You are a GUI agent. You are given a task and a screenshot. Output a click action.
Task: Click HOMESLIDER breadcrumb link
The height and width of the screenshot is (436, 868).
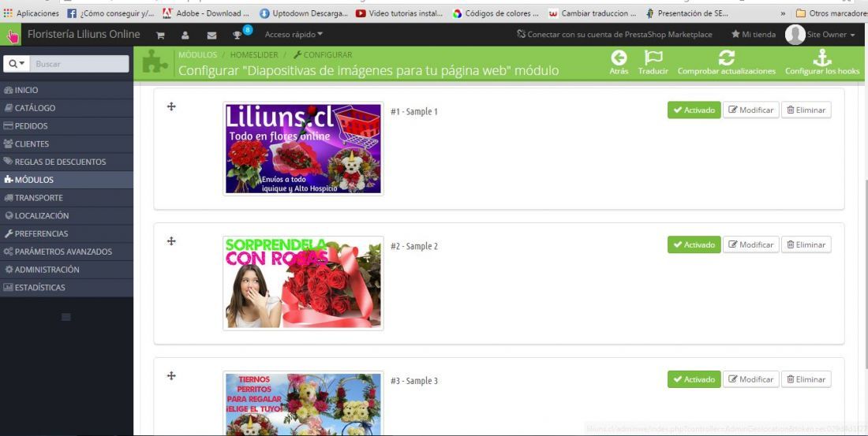tap(254, 54)
